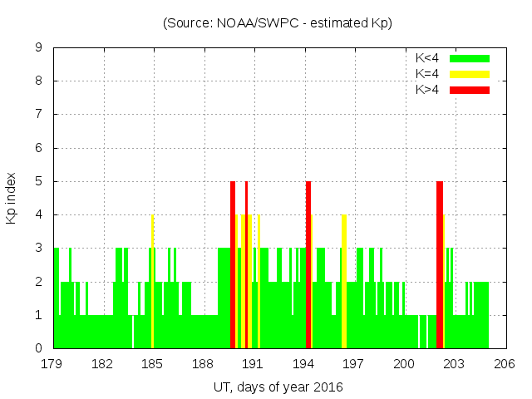Viewport: 532px width, 399px height.
Task: Select the red bar at day 194
Action: 308,264
